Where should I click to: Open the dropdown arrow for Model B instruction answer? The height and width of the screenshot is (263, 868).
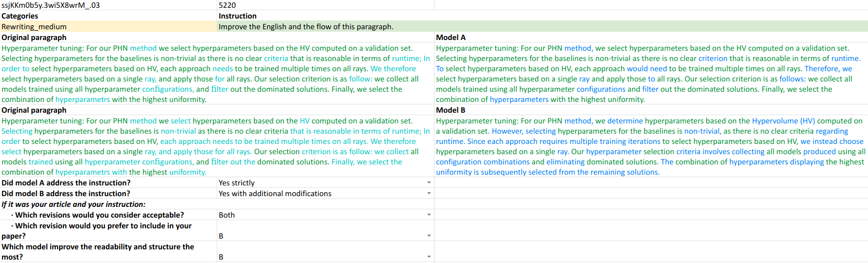pyautogui.click(x=429, y=193)
